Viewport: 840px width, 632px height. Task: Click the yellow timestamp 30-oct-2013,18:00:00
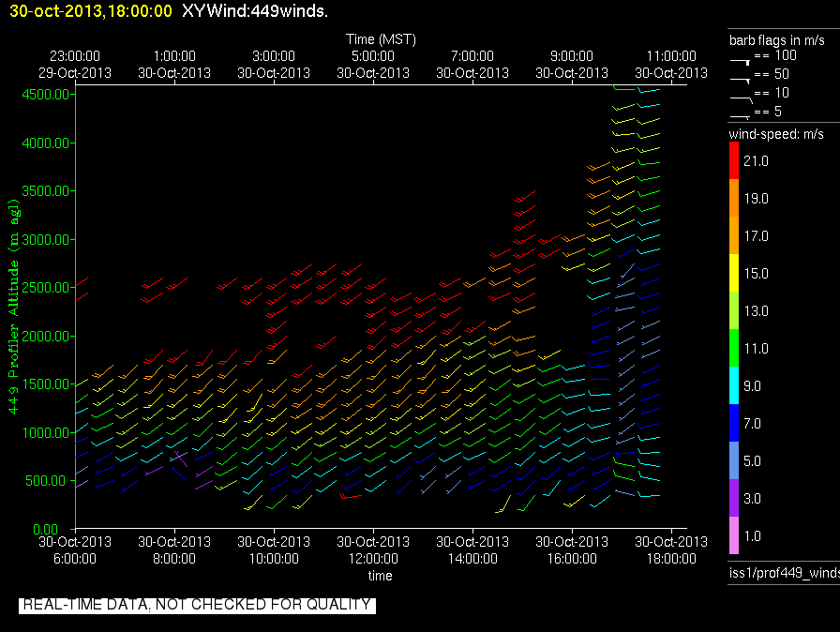91,10
